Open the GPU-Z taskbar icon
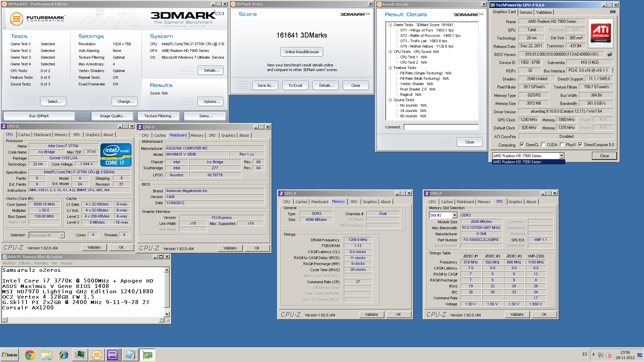 (x=147, y=355)
